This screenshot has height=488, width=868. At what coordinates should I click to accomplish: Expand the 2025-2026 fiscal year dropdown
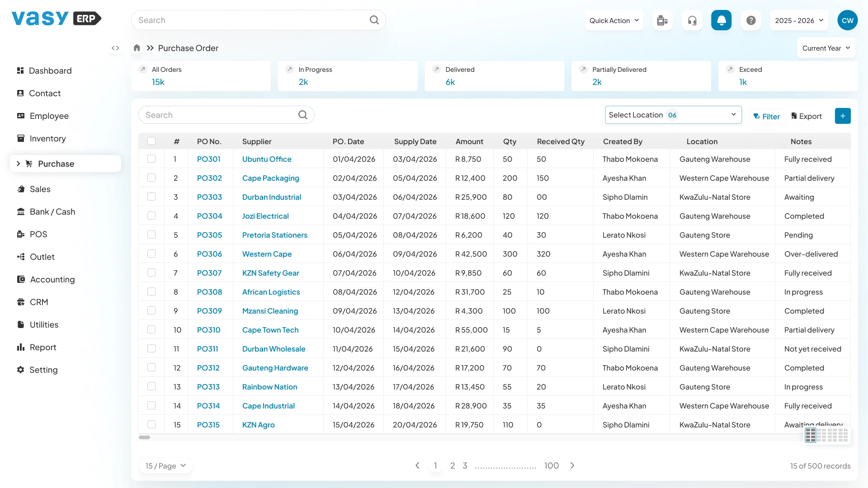point(798,20)
